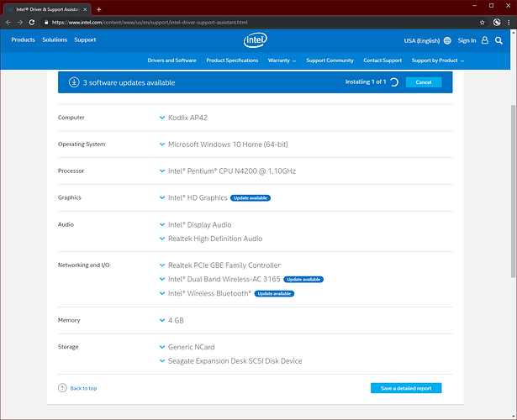Screen dimensions: 517x420
Task: Expand the Kodlix AP42 computer details
Action: point(162,118)
